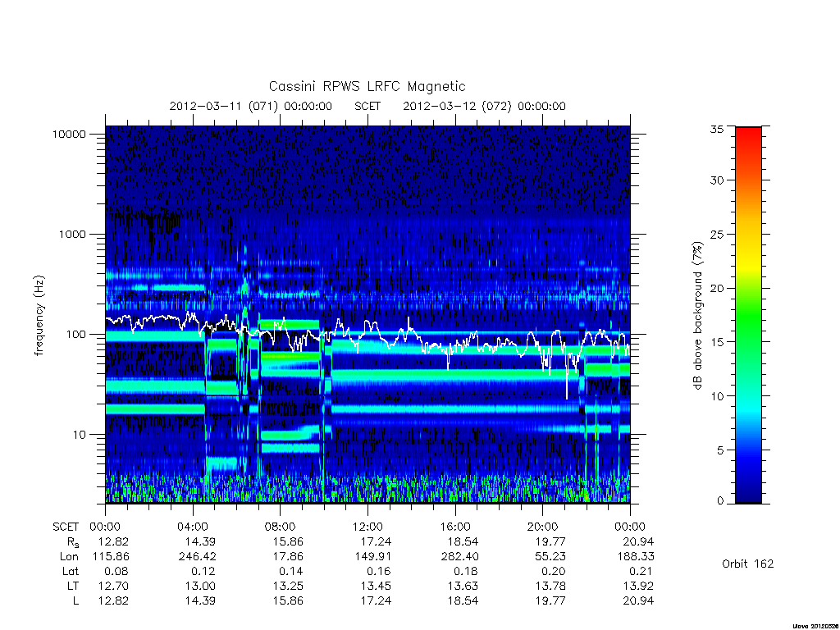Click the "Lon" row label

(x=69, y=557)
